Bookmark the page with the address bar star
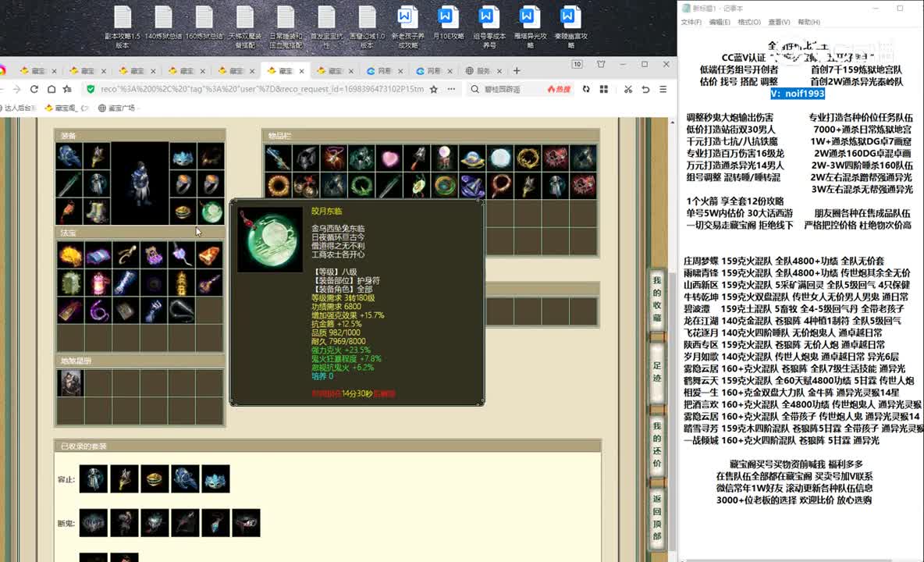Image resolution: width=924 pixels, height=562 pixels. (x=434, y=89)
